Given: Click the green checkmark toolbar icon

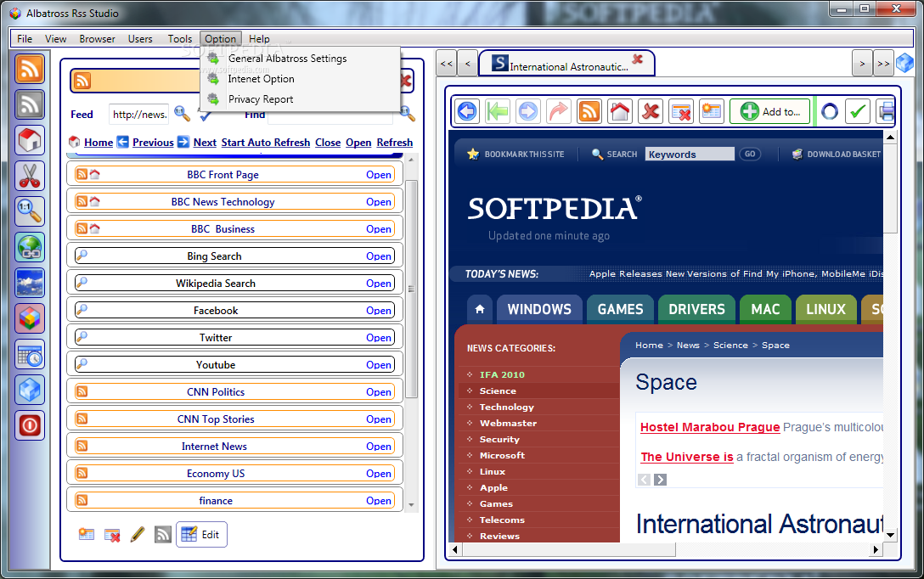Looking at the screenshot, I should 858,111.
